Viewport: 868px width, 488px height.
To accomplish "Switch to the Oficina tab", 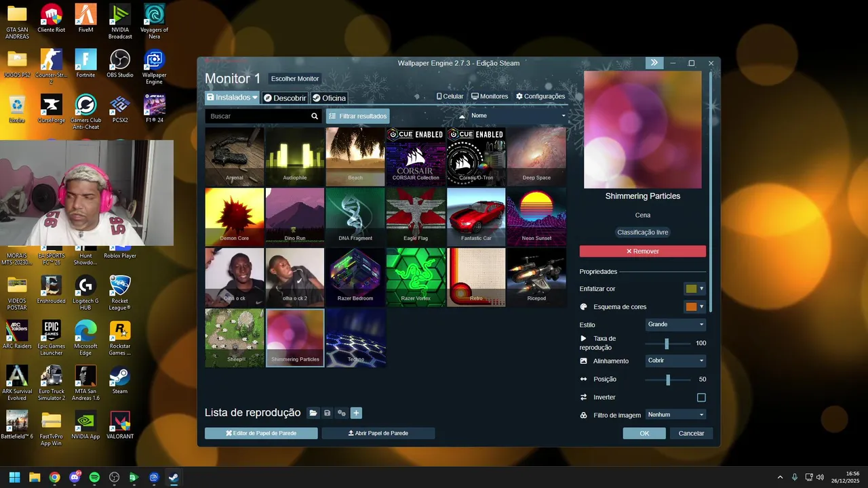I will (x=329, y=98).
